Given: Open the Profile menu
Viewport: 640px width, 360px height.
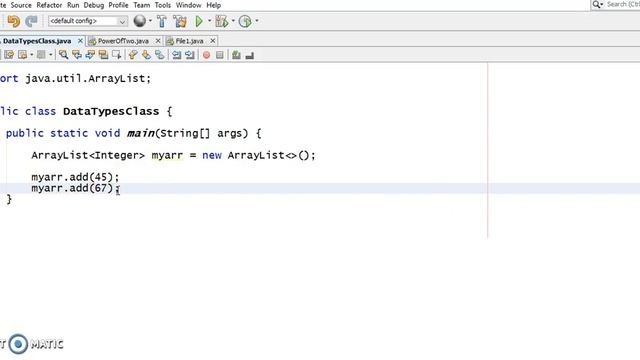Looking at the screenshot, I should (x=118, y=5).
